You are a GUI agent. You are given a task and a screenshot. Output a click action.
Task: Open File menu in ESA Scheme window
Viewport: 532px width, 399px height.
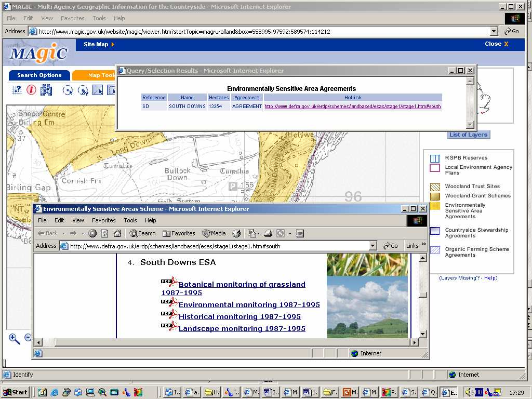tap(42, 220)
